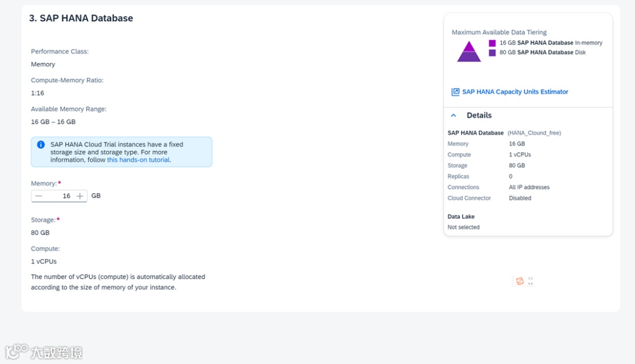Click the blue info icon in notice
Screen dimensions: 635x364
tap(41, 145)
